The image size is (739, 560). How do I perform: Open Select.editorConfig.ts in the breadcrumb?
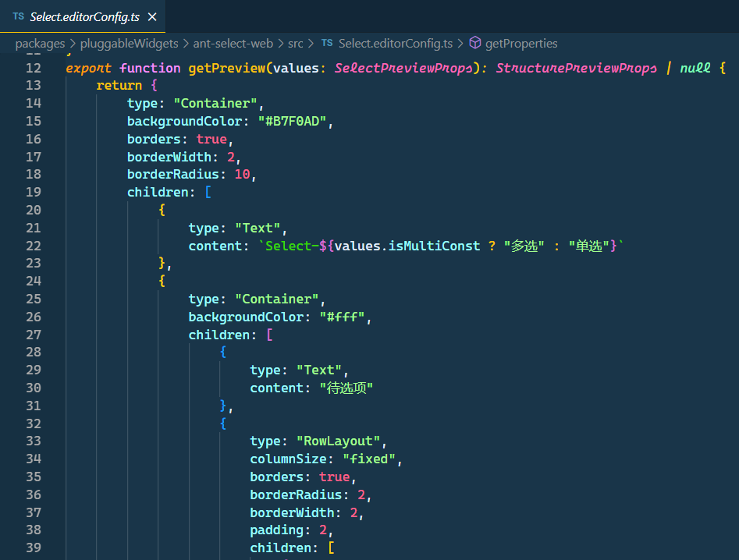click(395, 44)
